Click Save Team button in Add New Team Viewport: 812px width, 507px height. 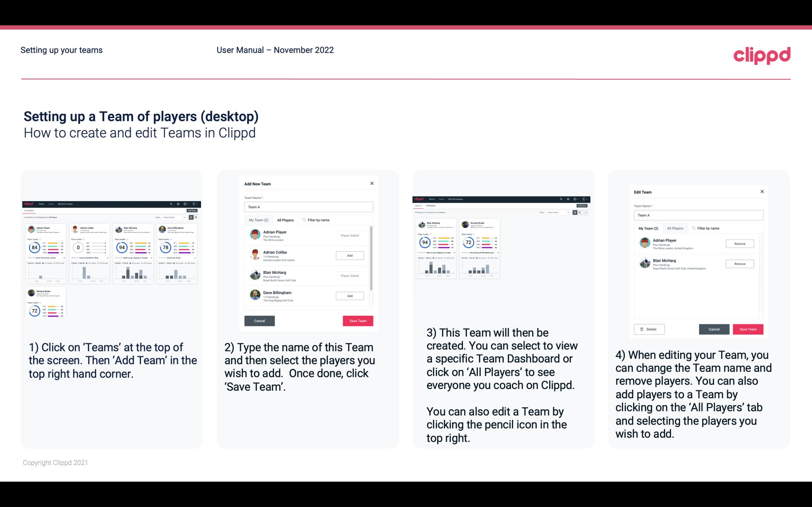point(357,320)
